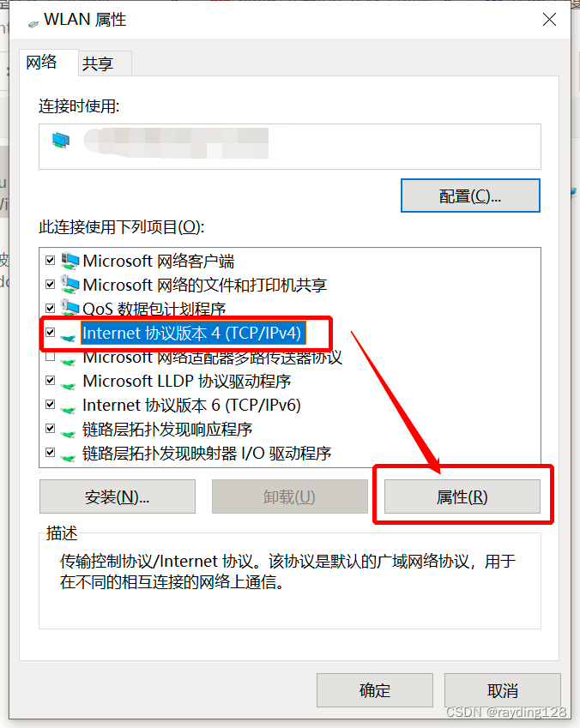Toggle the Internet 协议版本 4 checkbox
This screenshot has width=580, height=728.
[50, 333]
